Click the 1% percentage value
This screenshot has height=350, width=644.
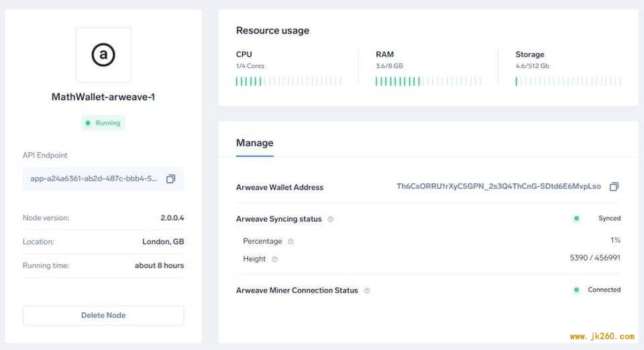tap(615, 240)
